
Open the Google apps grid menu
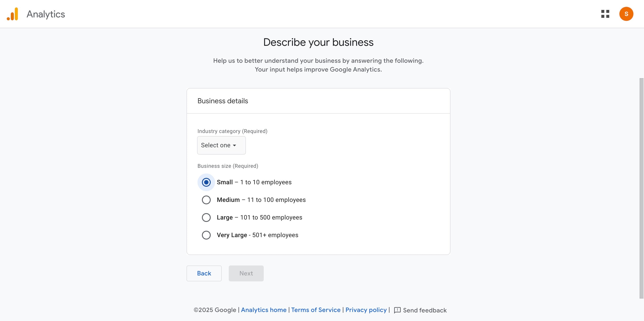(605, 14)
